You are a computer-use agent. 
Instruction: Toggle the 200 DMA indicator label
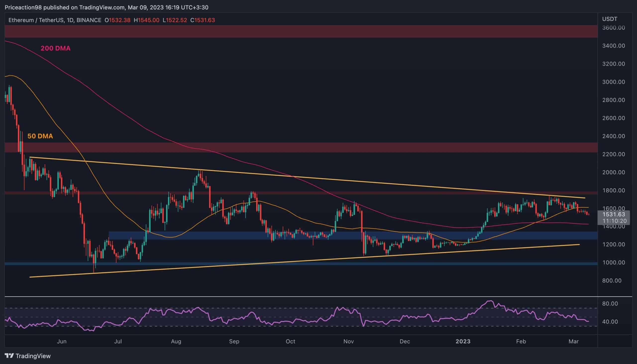pyautogui.click(x=55, y=48)
